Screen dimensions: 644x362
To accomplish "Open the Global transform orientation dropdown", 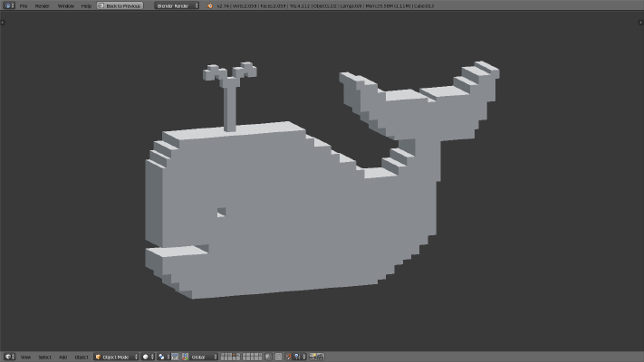I will coord(204,357).
